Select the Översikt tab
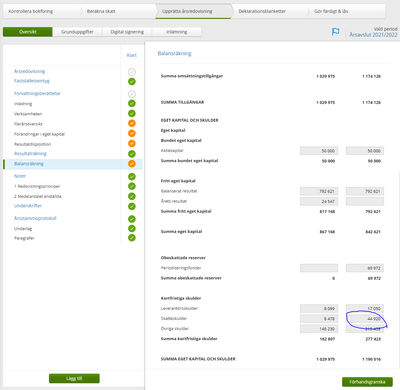Viewport: 400px width, 390px height. tap(28, 32)
